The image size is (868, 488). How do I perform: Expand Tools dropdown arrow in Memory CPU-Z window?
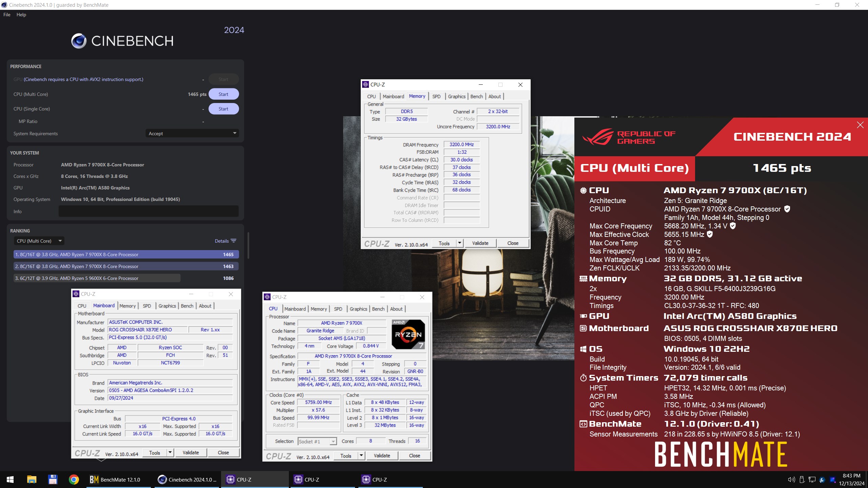460,243
